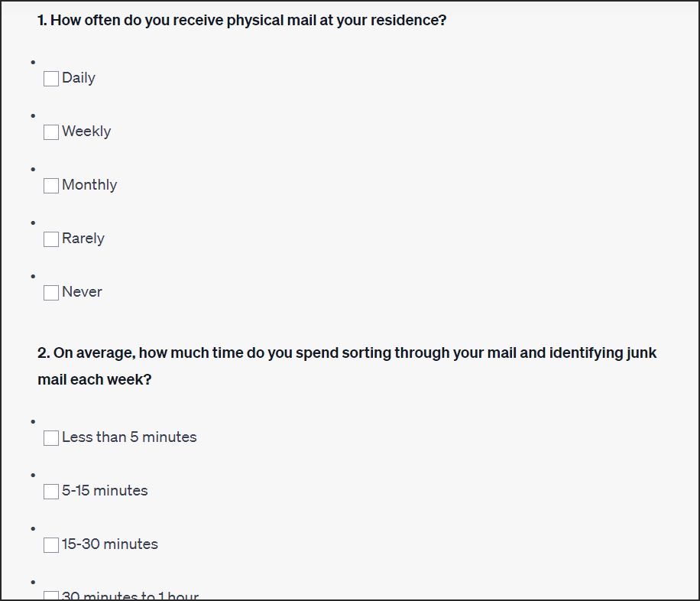Image resolution: width=700 pixels, height=601 pixels.
Task: Click the 15-30 minutes label text
Action: pyautogui.click(x=110, y=544)
